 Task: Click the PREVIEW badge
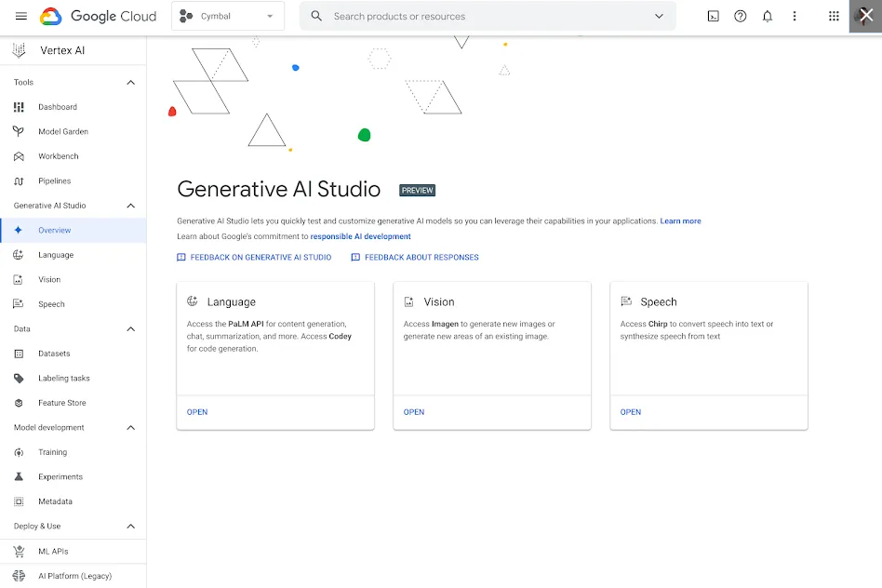coord(418,190)
